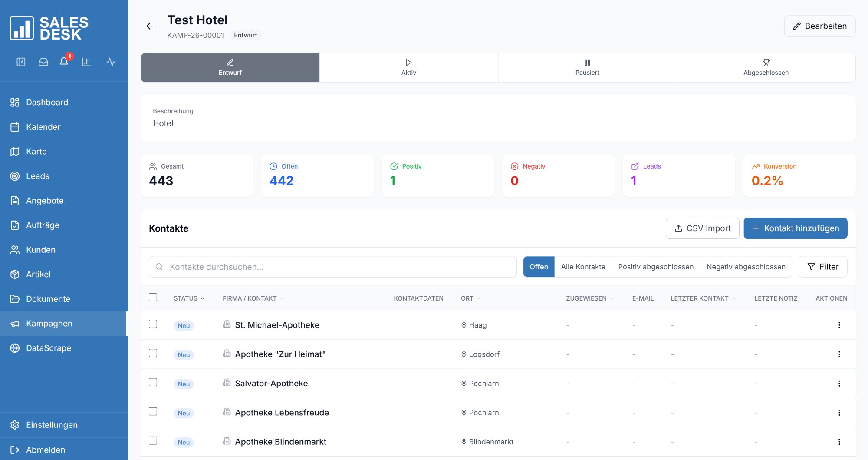Start a CSV Import
The height and width of the screenshot is (460, 868).
pyautogui.click(x=702, y=228)
